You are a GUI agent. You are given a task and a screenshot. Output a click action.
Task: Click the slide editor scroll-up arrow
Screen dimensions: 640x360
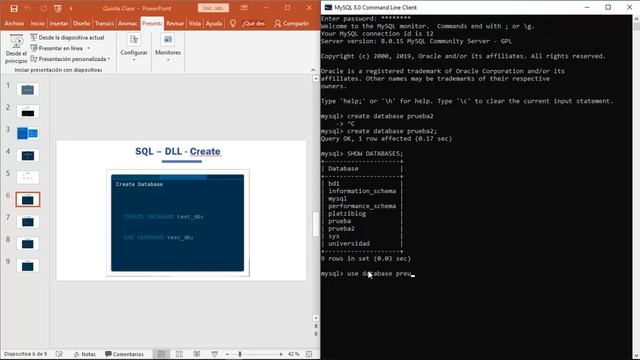tap(316, 78)
